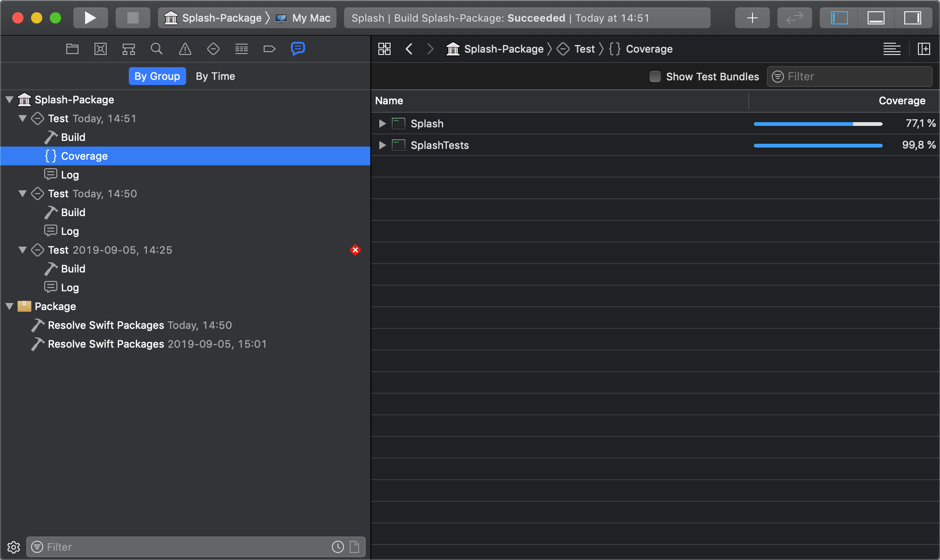Enable the By Group toggle
The height and width of the screenshot is (560, 940).
click(x=157, y=76)
